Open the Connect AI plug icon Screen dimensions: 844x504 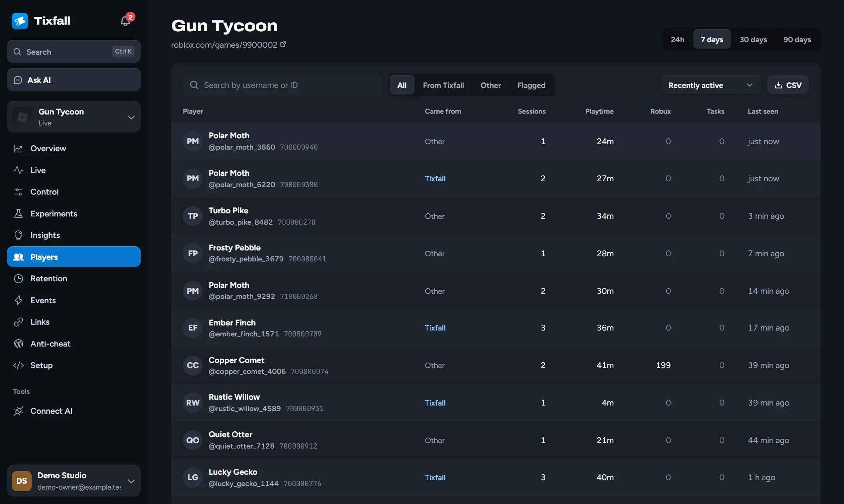tap(18, 411)
